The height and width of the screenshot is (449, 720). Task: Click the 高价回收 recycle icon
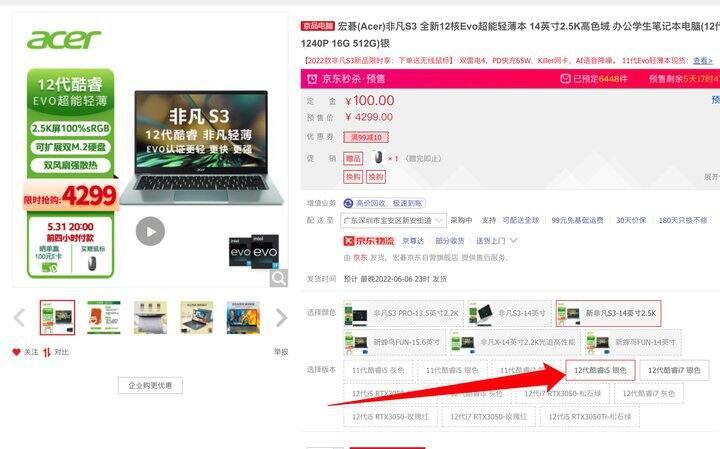pyautogui.click(x=348, y=203)
